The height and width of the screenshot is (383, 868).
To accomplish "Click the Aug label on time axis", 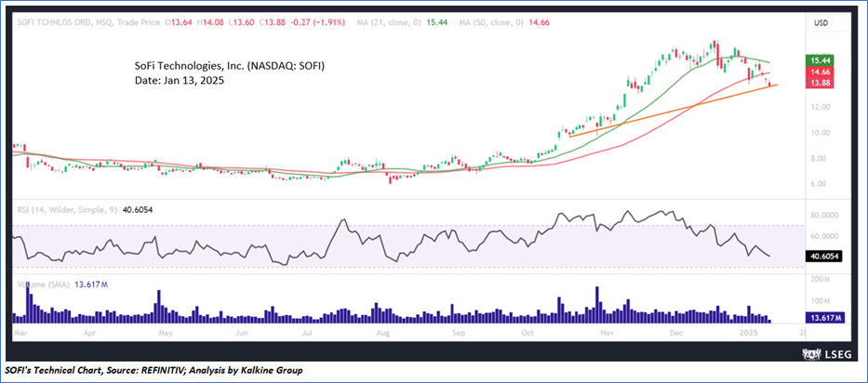I will pos(382,334).
